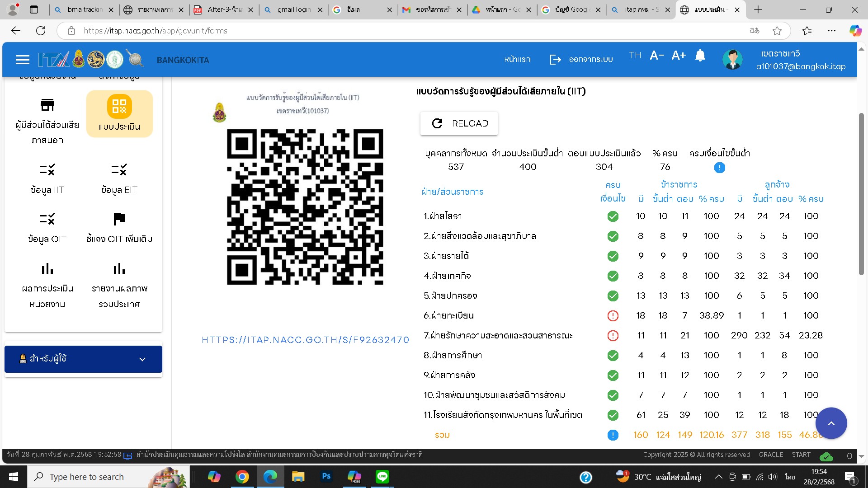The height and width of the screenshot is (488, 868).
Task: Click the scroll-to-top round arrow button
Action: tap(830, 423)
